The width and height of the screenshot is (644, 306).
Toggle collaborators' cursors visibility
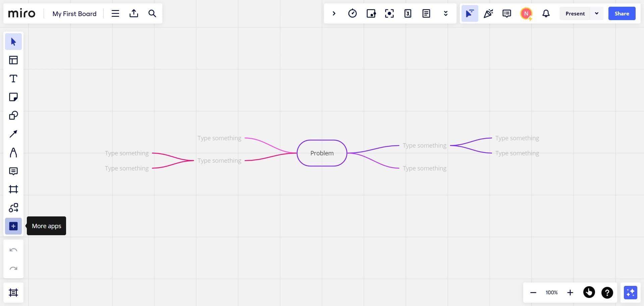click(470, 13)
